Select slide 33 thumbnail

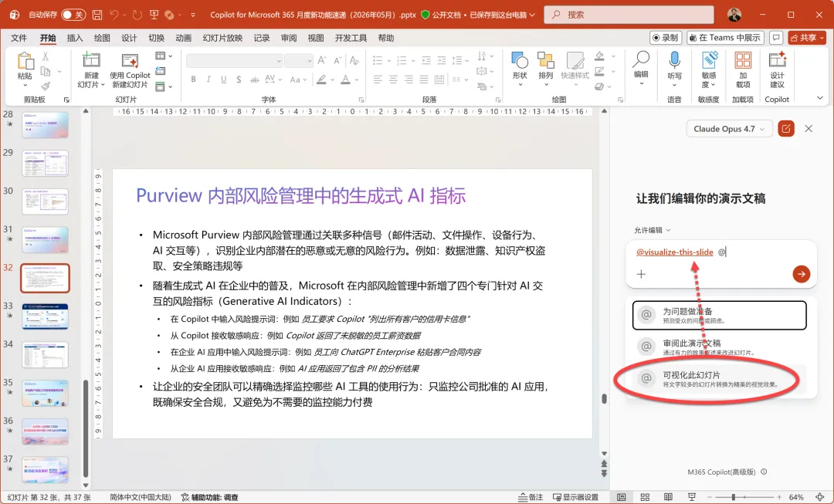(46, 316)
